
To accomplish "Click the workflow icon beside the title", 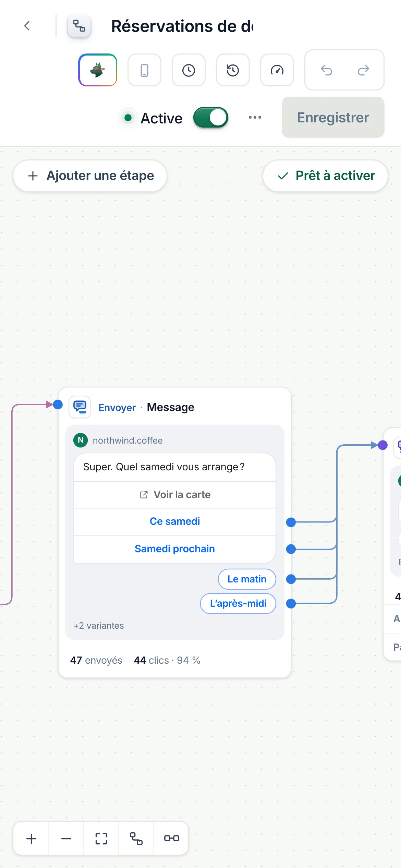I will coord(79,26).
